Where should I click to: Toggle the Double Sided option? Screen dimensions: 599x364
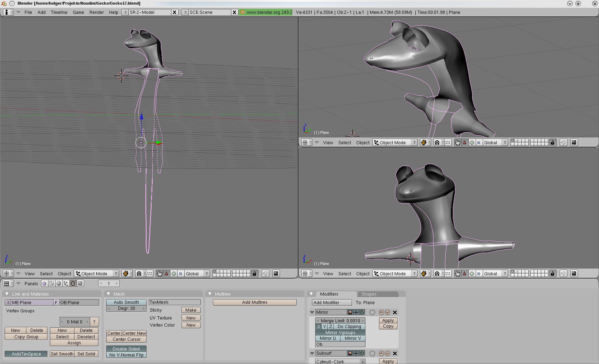[126, 349]
